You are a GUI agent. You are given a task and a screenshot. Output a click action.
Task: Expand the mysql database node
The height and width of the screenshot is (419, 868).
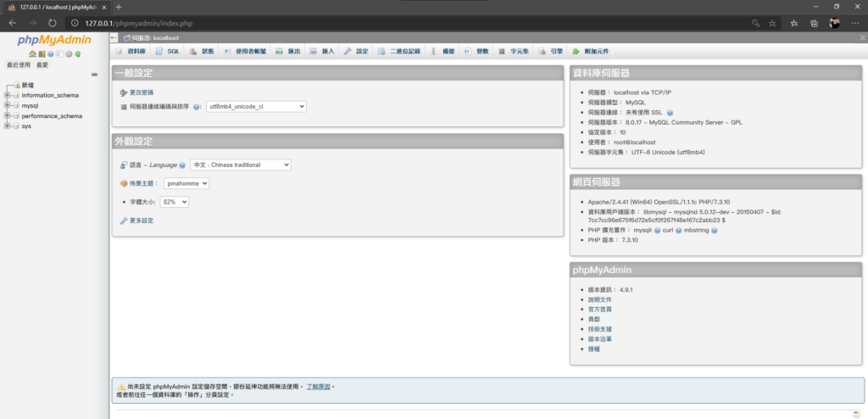8,105
